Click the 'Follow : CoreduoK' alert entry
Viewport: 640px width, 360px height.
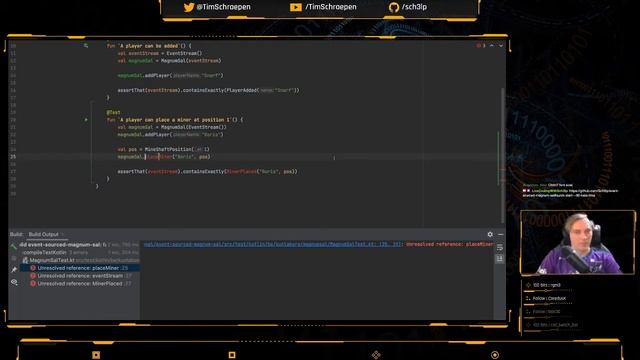click(548, 298)
